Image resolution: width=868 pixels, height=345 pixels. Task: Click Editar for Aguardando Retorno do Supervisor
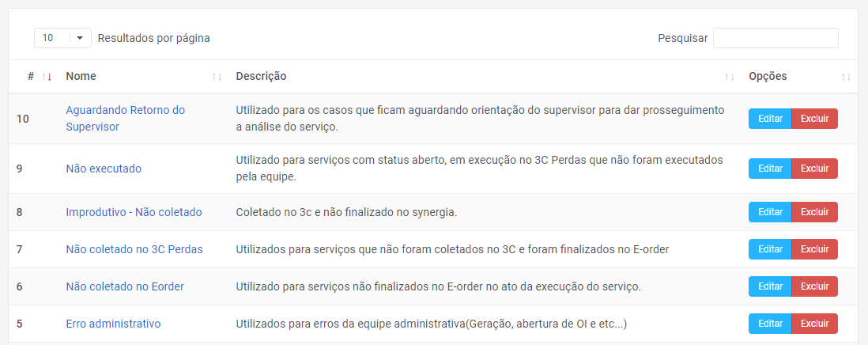pos(770,119)
